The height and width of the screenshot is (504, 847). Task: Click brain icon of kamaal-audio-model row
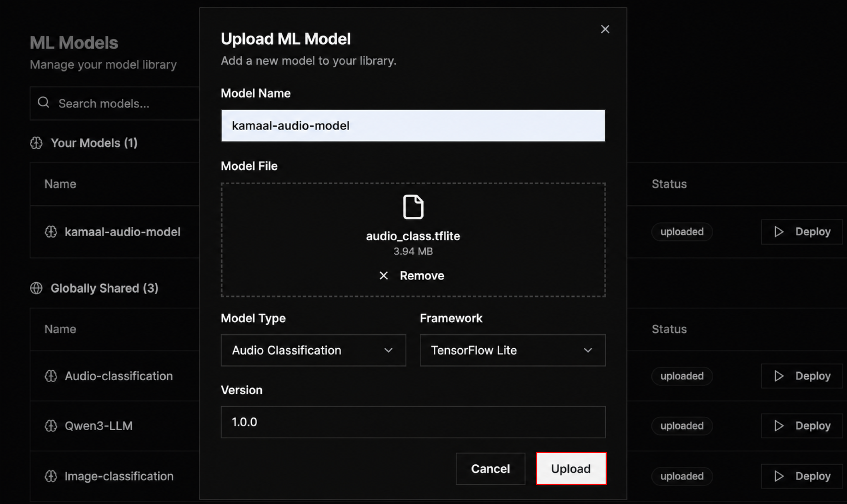pyautogui.click(x=51, y=232)
